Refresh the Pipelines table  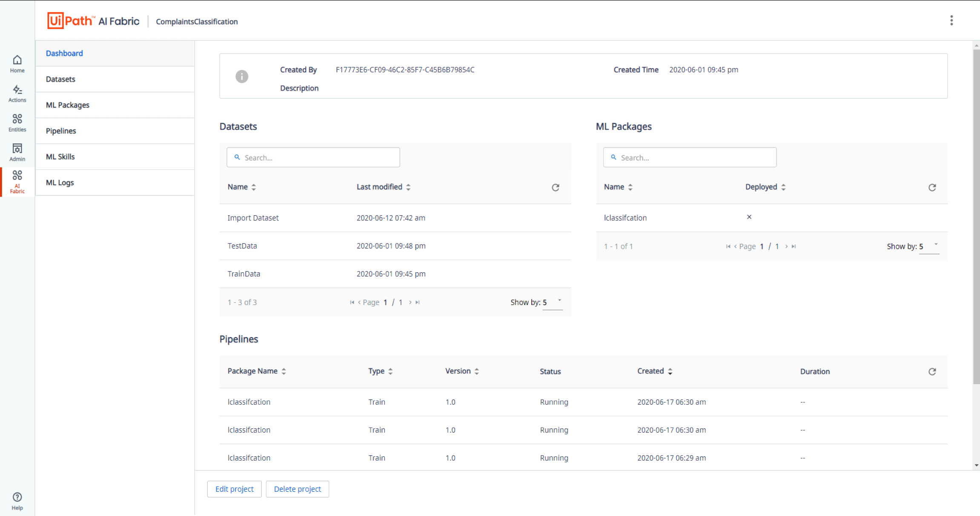point(932,371)
